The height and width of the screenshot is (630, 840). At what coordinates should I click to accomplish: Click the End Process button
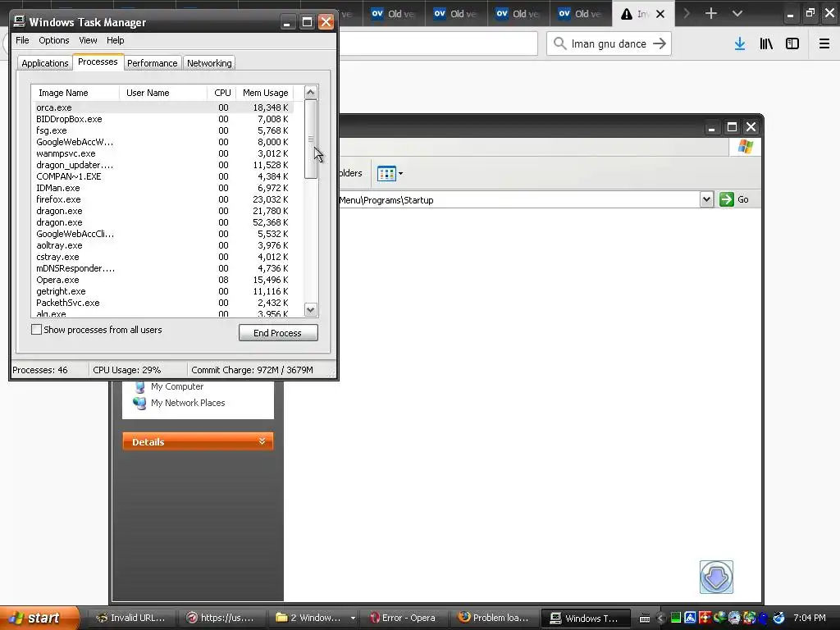278,333
